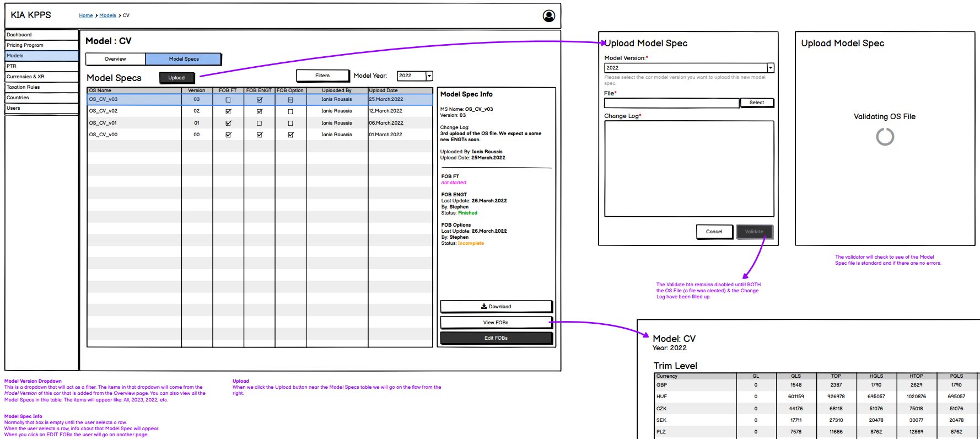The image size is (980, 439).
Task: Toggle FOB Option checkbox for OS_CV_v03
Action: click(290, 100)
